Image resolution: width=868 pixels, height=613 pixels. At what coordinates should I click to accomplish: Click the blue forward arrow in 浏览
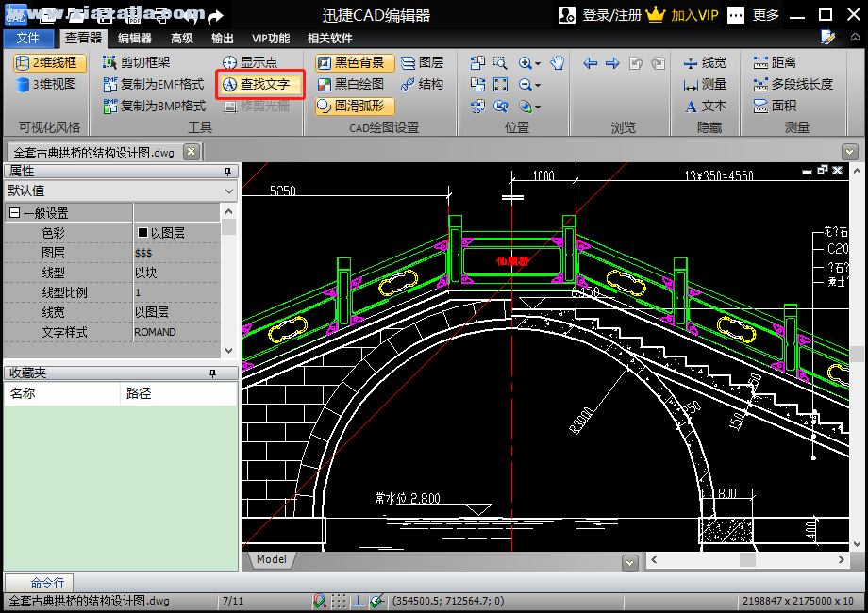tap(612, 63)
